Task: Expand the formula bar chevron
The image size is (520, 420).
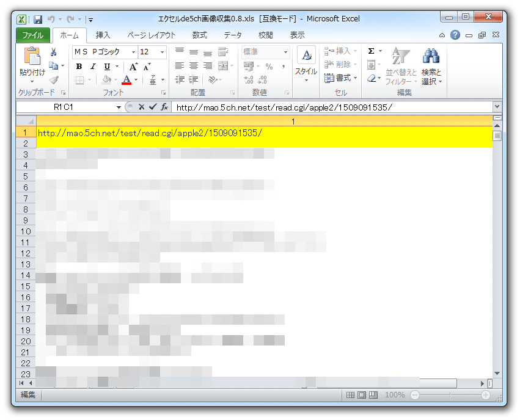Action: pyautogui.click(x=497, y=107)
